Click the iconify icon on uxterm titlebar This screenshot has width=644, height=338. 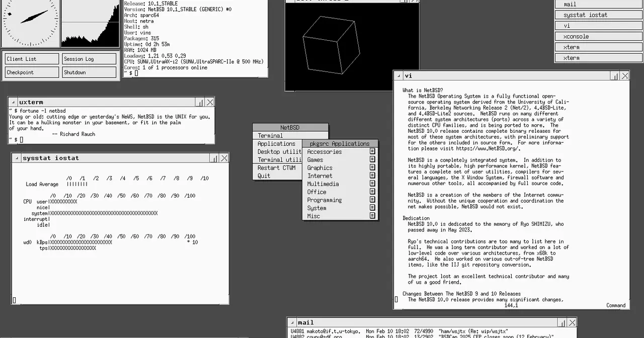[x=13, y=102]
